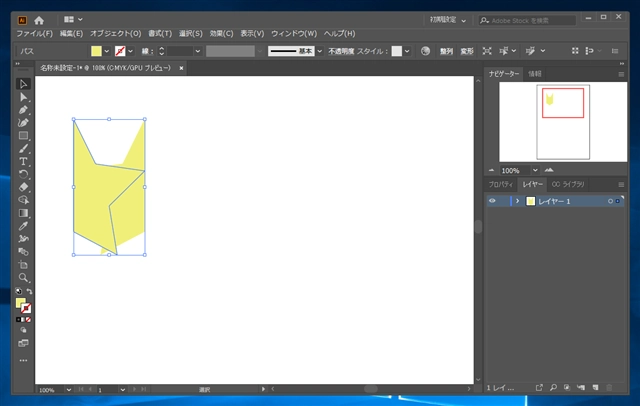Select the Rotate tool
The width and height of the screenshot is (640, 406).
coord(23,174)
